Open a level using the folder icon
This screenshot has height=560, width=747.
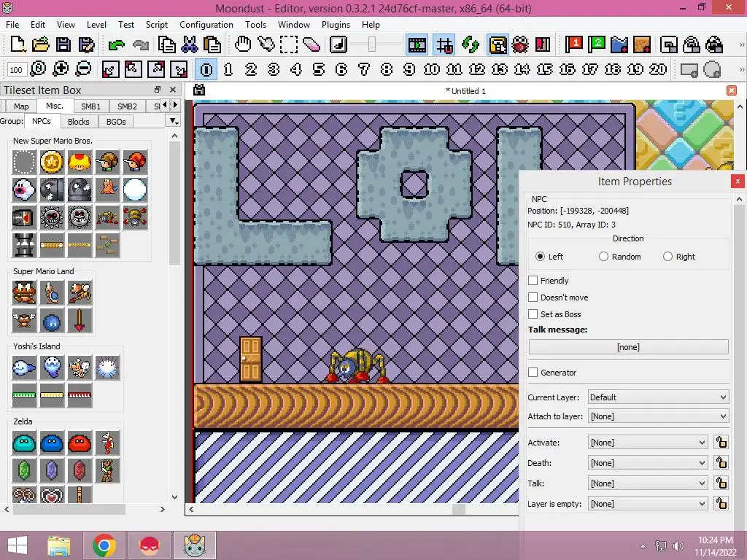[x=41, y=44]
